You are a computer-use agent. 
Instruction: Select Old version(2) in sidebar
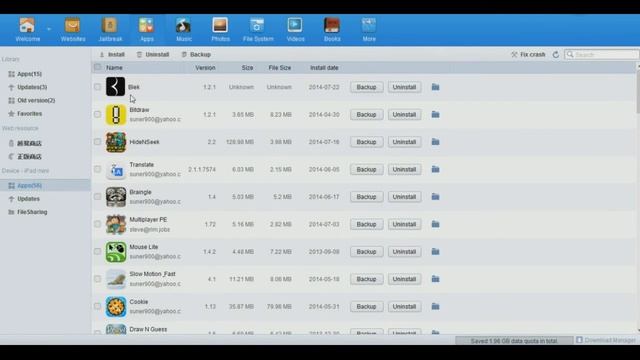coord(36,100)
